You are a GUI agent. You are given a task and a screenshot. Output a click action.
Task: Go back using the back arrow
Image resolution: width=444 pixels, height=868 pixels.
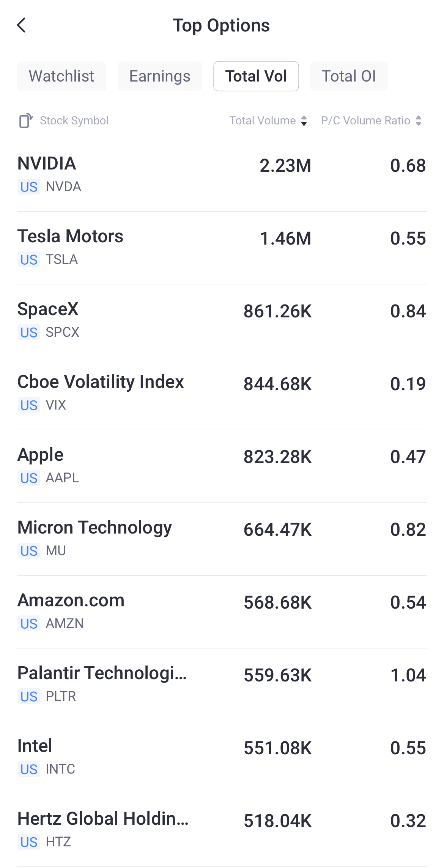22,25
